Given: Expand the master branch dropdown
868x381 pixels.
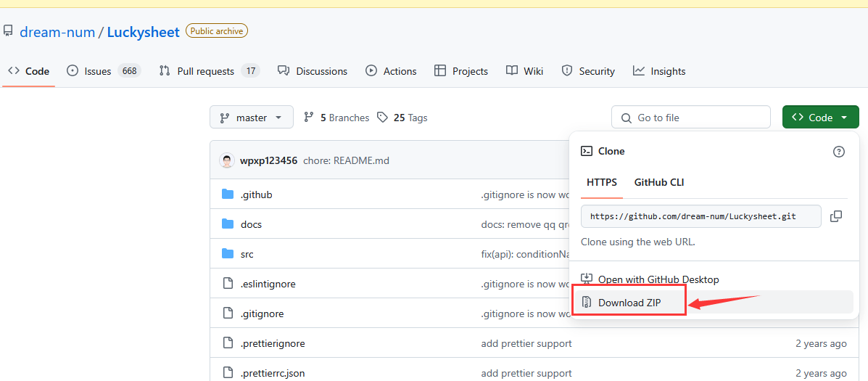Looking at the screenshot, I should coord(252,118).
